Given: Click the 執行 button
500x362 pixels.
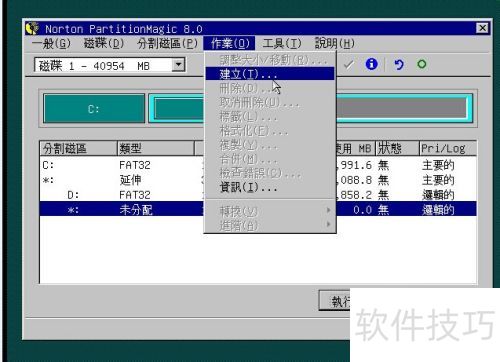Looking at the screenshot, I should (335, 301).
